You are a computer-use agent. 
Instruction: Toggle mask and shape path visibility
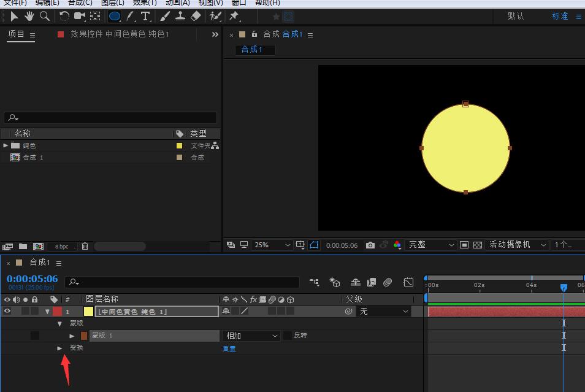coord(314,245)
